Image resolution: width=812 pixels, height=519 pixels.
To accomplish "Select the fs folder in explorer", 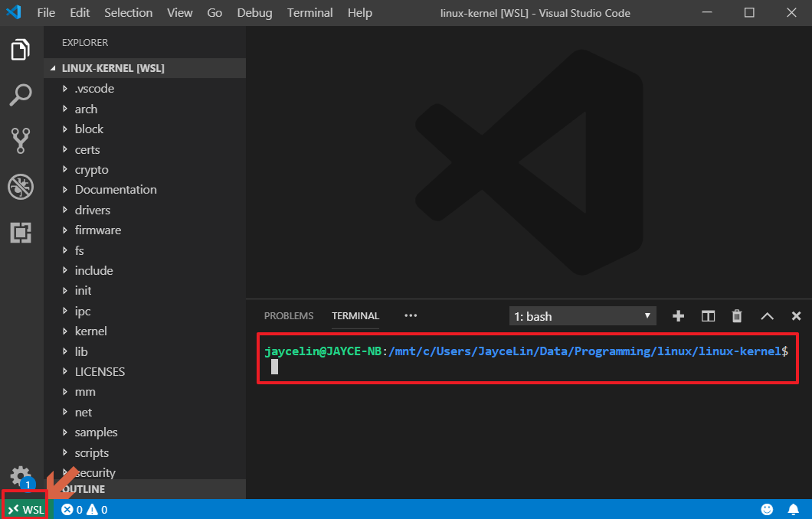I will click(145, 250).
